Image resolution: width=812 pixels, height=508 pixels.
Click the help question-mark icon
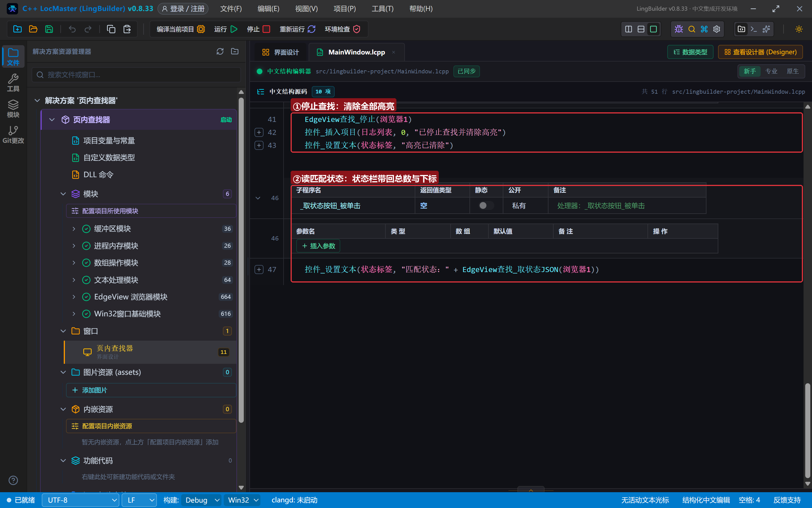[13, 480]
